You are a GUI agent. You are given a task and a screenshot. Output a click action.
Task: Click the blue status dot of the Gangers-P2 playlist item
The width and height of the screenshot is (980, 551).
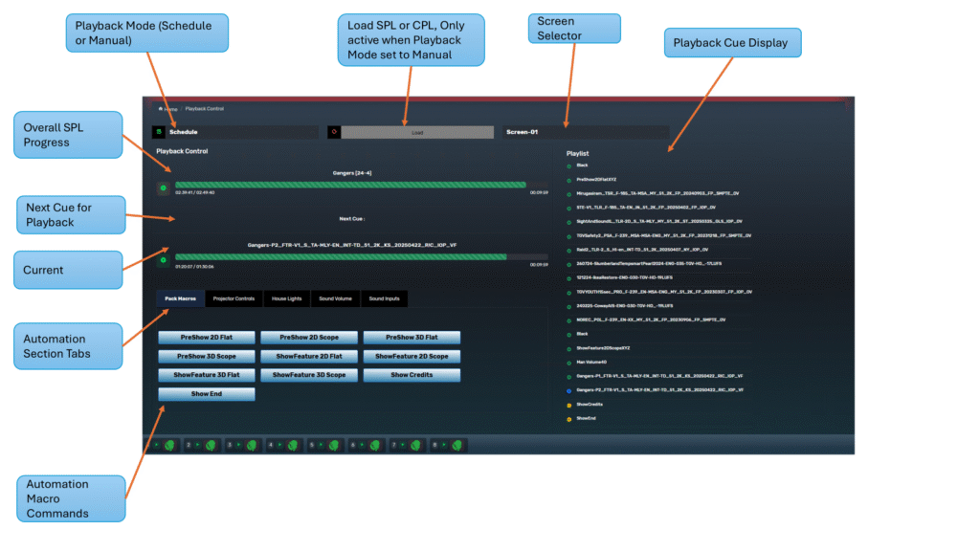pos(569,390)
